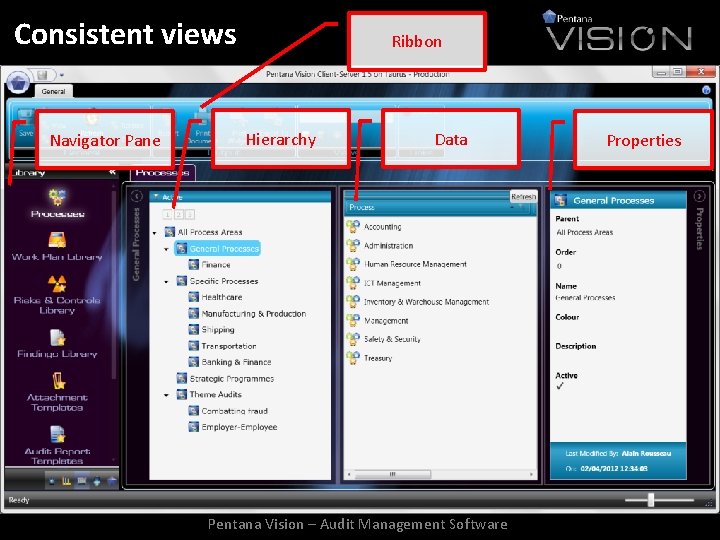Collapse the Theme Audits tree node
This screenshot has height=540, width=720.
pyautogui.click(x=166, y=395)
